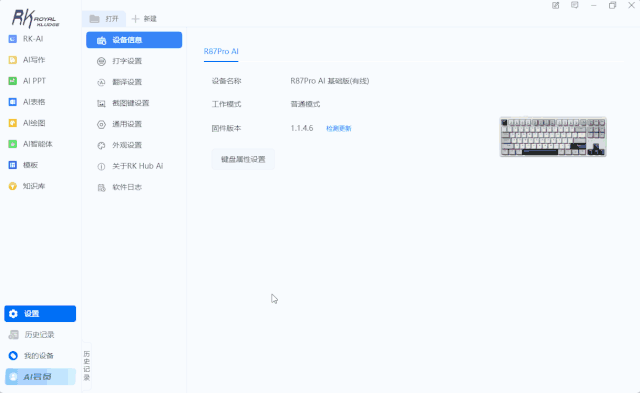Restore down the RK Hub window

pos(612,5)
